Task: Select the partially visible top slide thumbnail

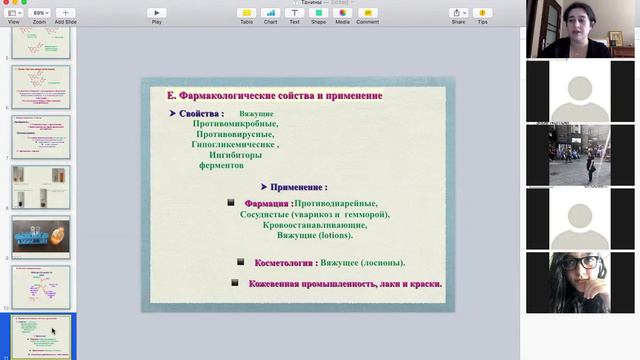Action: coord(41,43)
